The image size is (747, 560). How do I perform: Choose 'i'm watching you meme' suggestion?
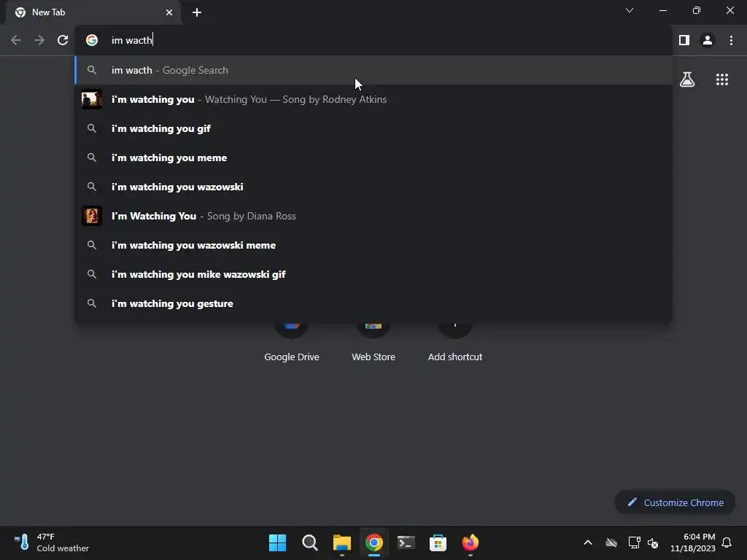373,157
